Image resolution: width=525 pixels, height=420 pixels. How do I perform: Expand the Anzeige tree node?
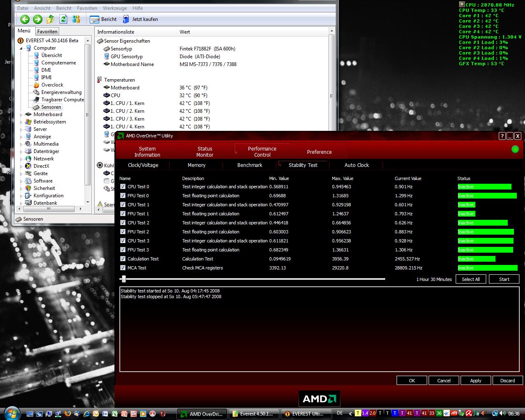click(21, 137)
